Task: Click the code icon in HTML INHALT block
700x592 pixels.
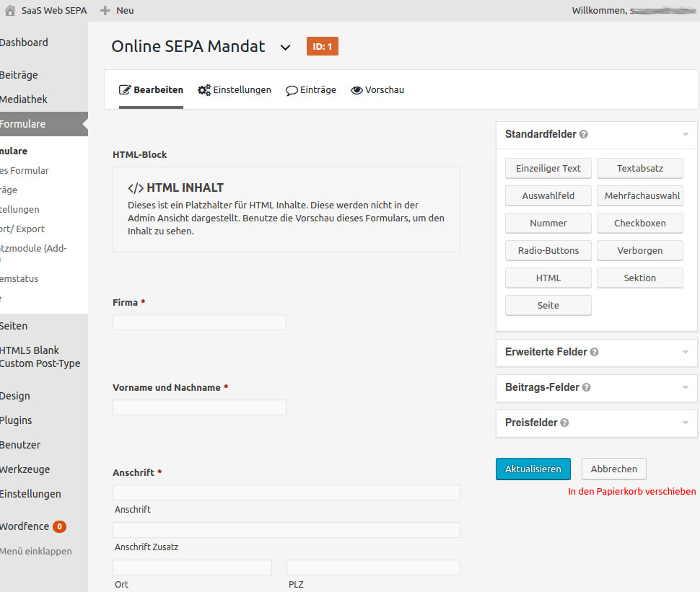Action: 136,188
